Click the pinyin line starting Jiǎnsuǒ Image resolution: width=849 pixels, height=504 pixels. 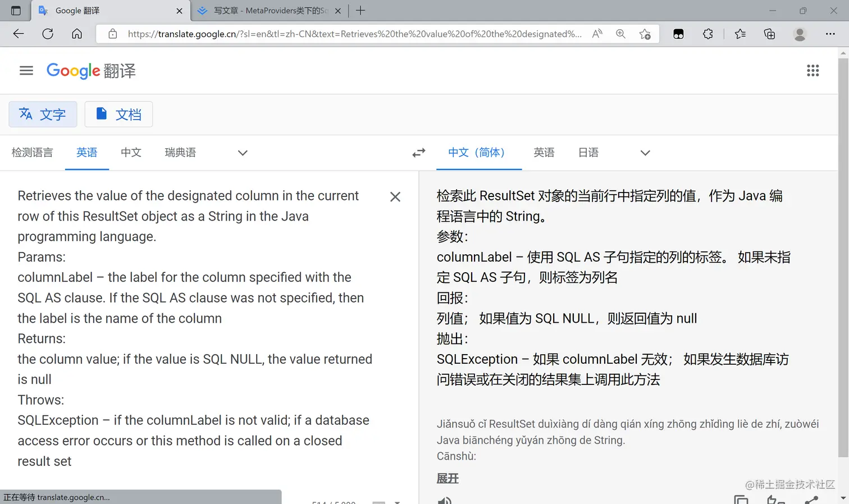[x=628, y=424]
